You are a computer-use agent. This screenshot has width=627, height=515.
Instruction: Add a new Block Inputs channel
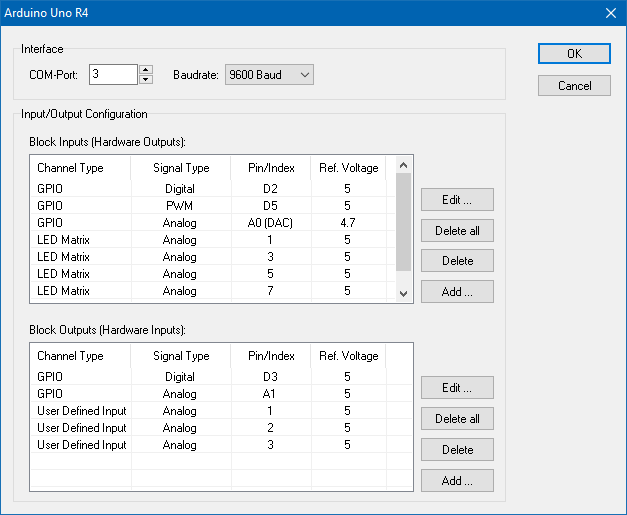point(457,291)
